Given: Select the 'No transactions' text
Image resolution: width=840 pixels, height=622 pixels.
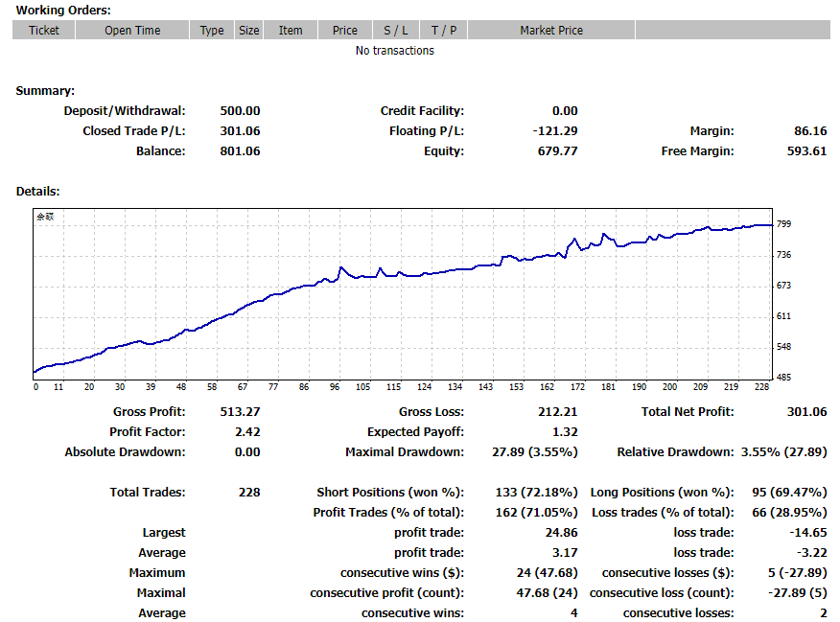Looking at the screenshot, I should [395, 51].
